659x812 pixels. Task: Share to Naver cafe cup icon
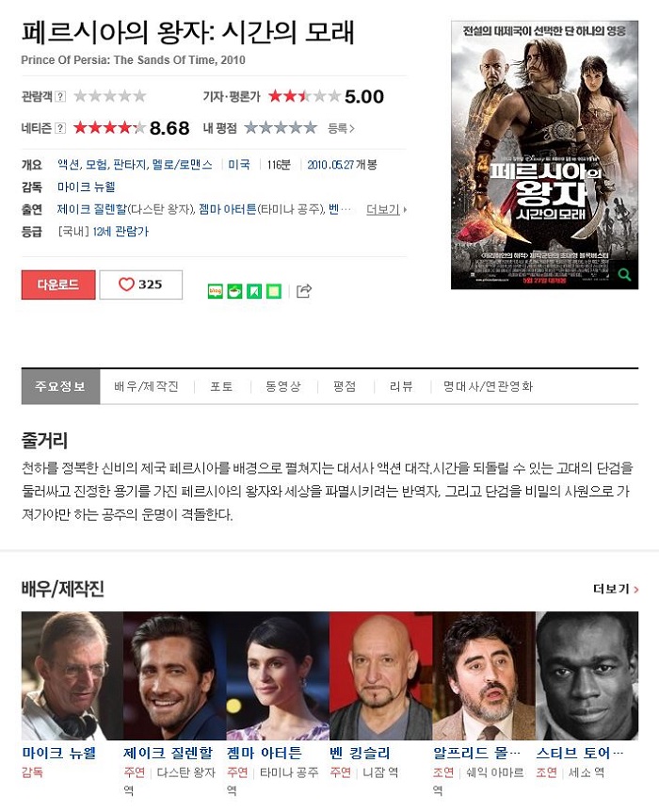[234, 292]
